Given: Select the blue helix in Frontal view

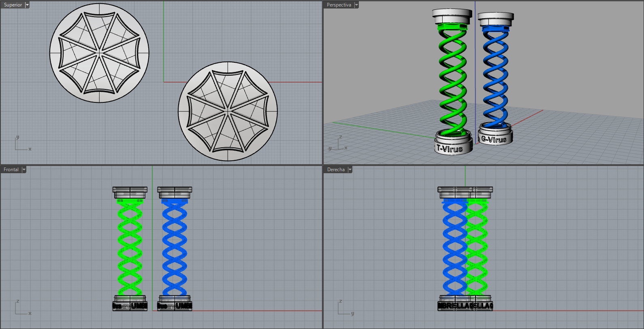Looking at the screenshot, I should [175, 247].
